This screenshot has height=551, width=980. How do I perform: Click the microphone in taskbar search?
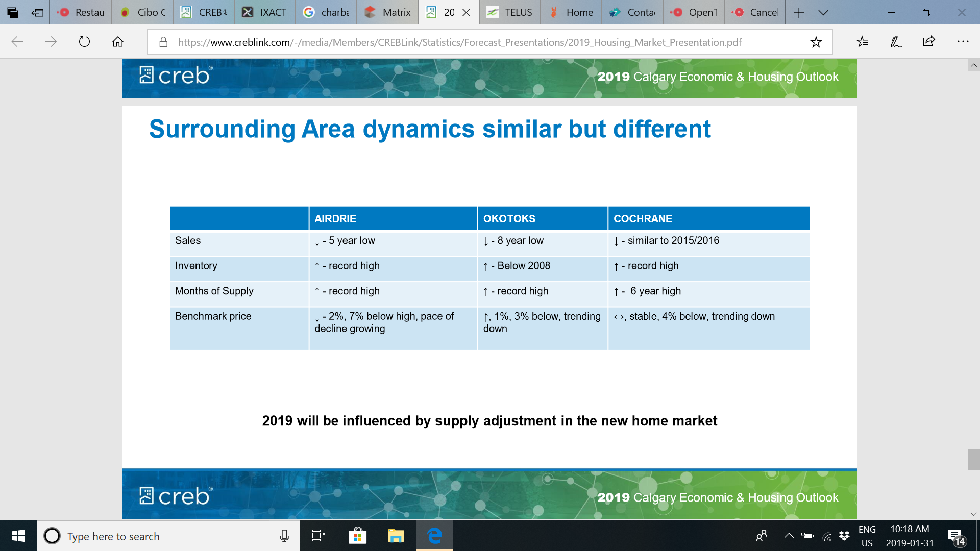click(x=284, y=536)
